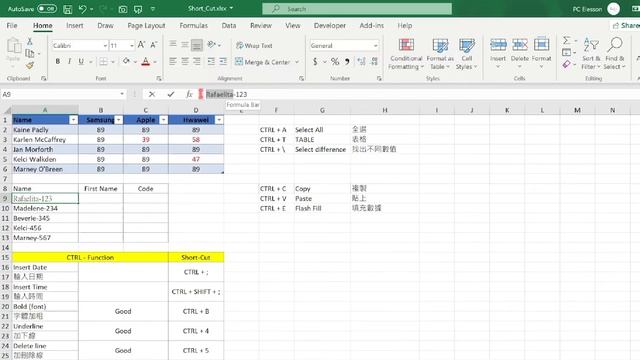Click the AutoSum sigma icon
Viewport: 640px width, 360px height.
[567, 40]
